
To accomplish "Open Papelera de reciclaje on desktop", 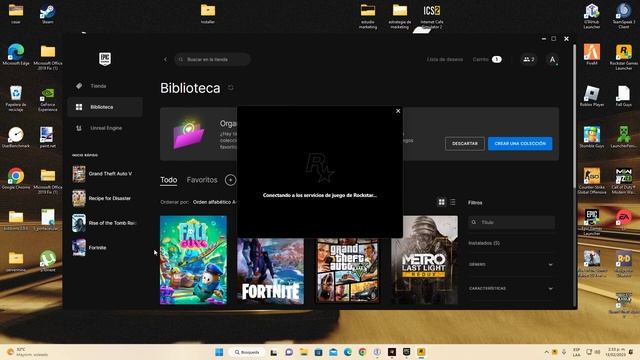I will pos(16,98).
